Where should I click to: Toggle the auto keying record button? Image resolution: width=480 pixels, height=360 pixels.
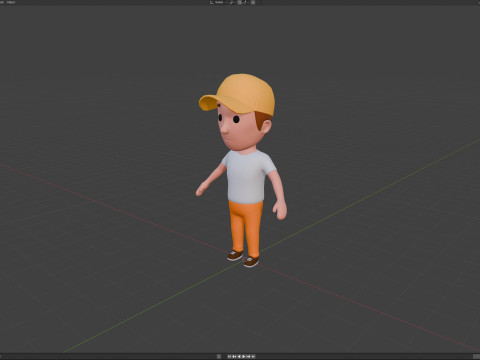pyautogui.click(x=219, y=357)
